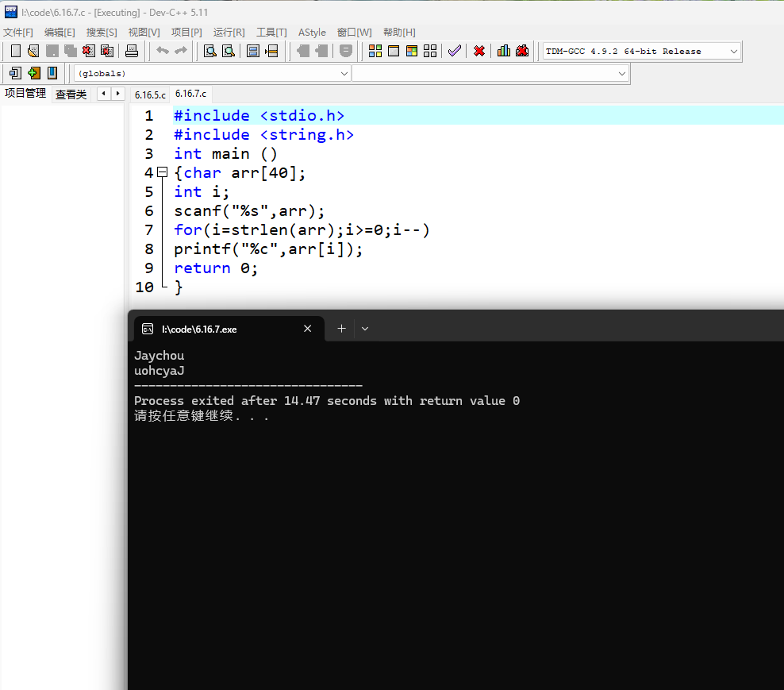784x690 pixels.
Task: Click the Rebuild All icon
Action: tap(430, 51)
